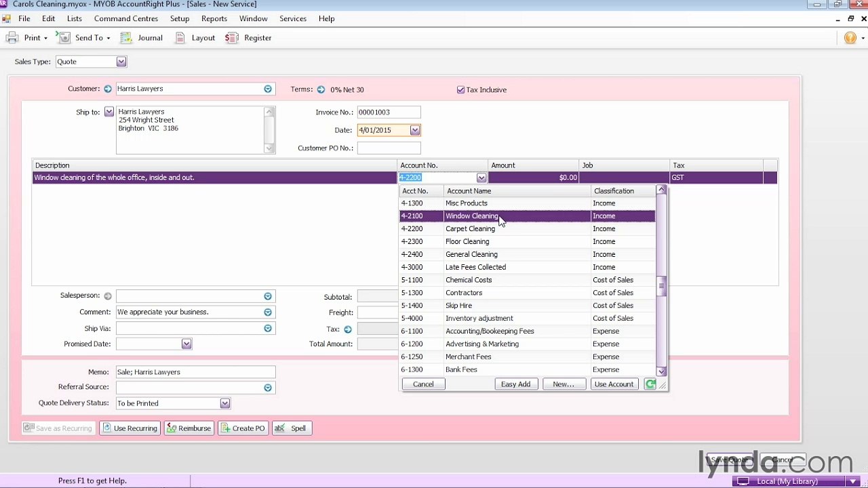
Task: Click the Amount cell showing $0.00
Action: pos(534,178)
